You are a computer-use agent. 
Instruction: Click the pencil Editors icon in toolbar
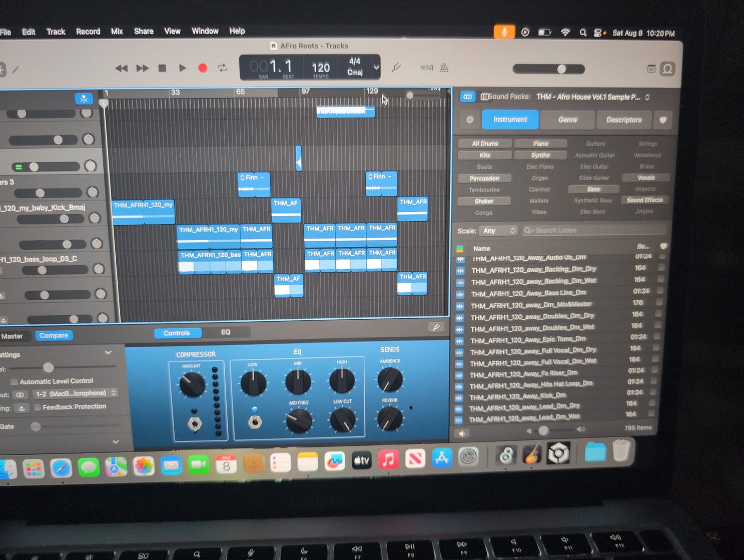[x=16, y=69]
